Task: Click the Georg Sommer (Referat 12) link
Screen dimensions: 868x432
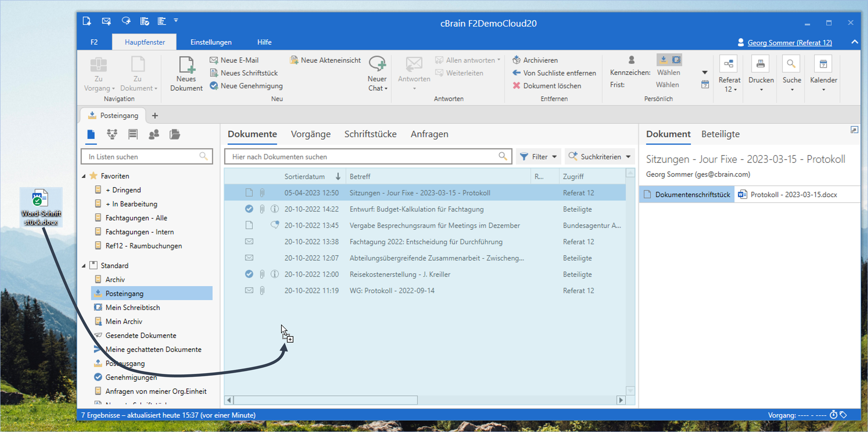Action: tap(789, 42)
